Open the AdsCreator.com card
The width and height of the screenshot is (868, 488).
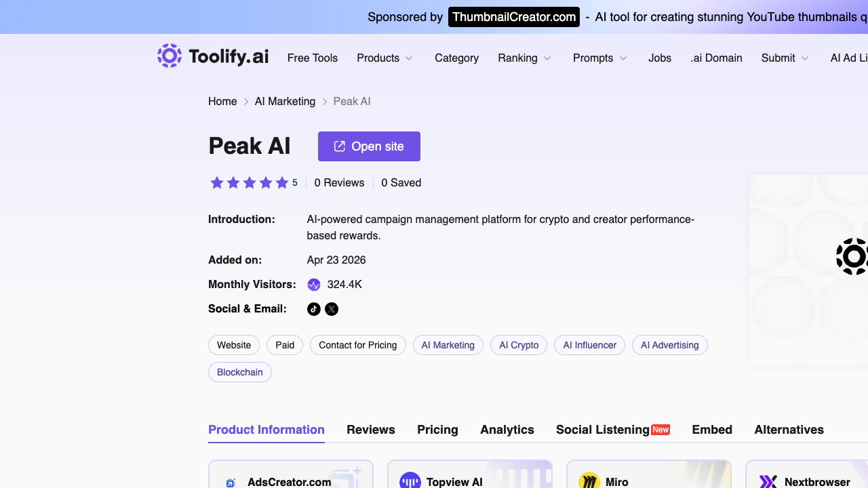click(291, 474)
